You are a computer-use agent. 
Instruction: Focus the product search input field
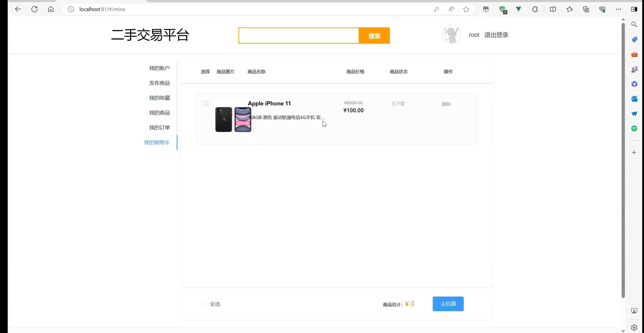299,36
